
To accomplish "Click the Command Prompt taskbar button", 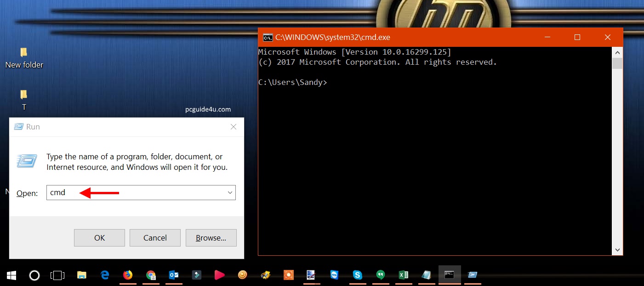I will pyautogui.click(x=449, y=275).
